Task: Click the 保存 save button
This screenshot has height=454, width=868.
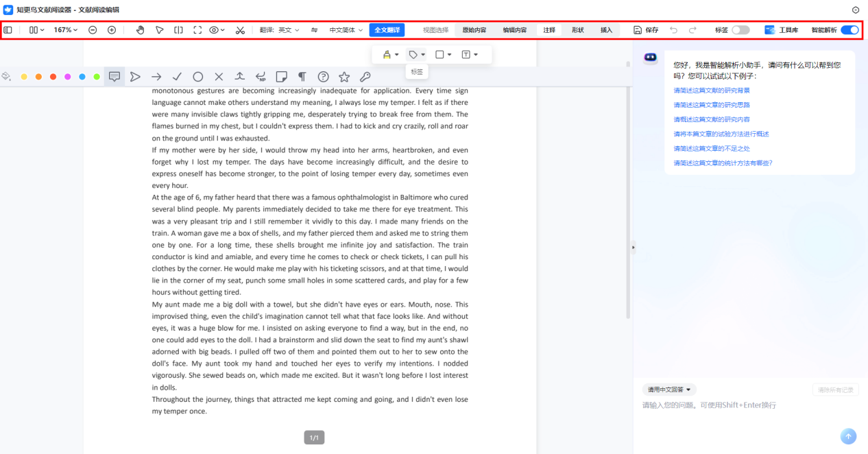Action: [646, 30]
